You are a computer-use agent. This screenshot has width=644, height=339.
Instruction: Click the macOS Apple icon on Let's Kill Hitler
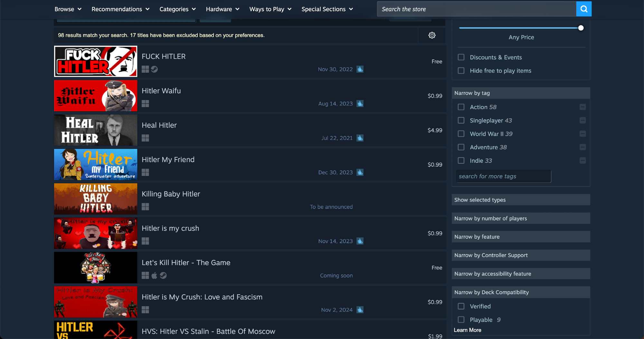pos(154,276)
